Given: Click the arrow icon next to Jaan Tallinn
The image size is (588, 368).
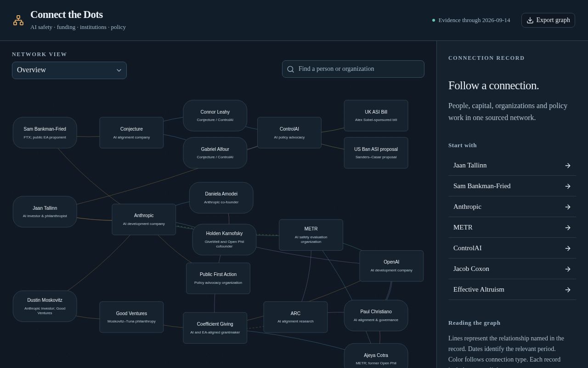Looking at the screenshot, I should (x=568, y=166).
